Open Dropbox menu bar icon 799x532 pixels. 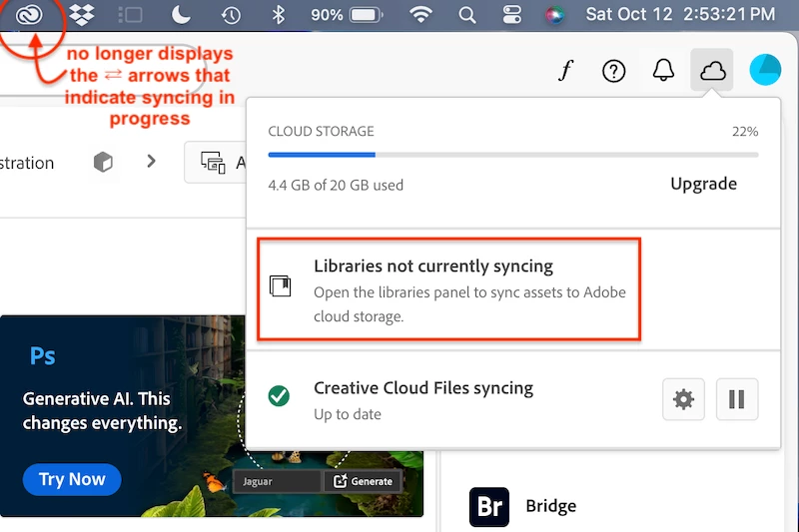pyautogui.click(x=82, y=15)
